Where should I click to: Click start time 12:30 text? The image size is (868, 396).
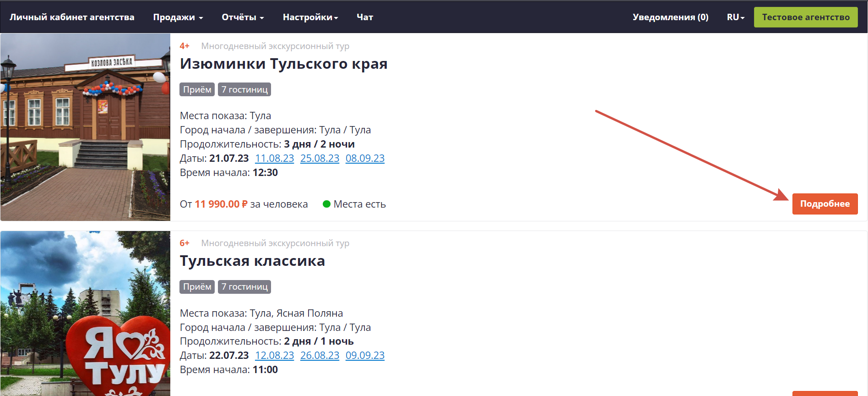pyautogui.click(x=265, y=173)
